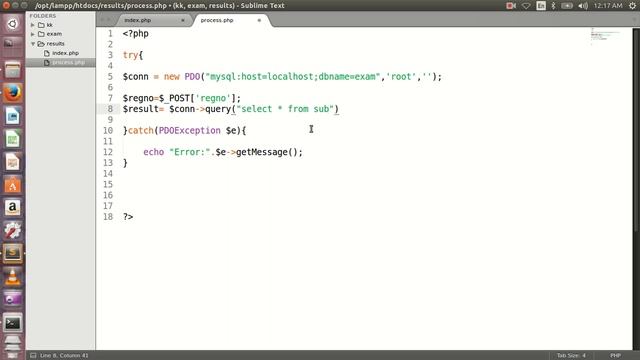640x360 pixels.
Task: Open the sound volume indicator
Action: click(x=583, y=6)
